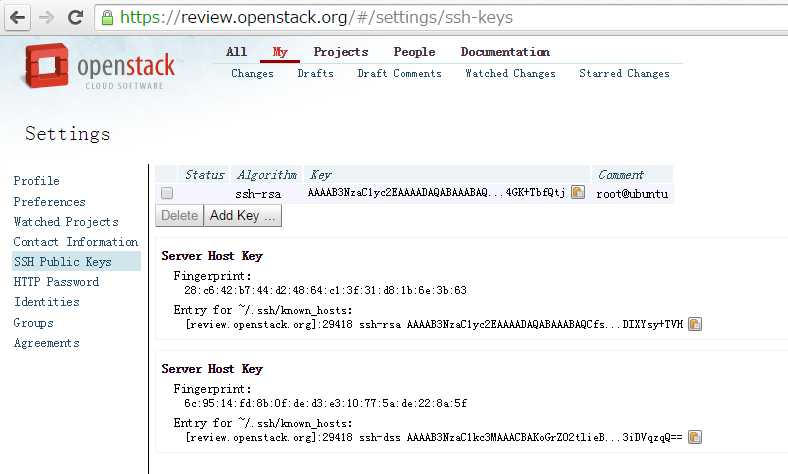Go to the Changes submenu link
This screenshot has height=474, width=788.
[x=252, y=73]
